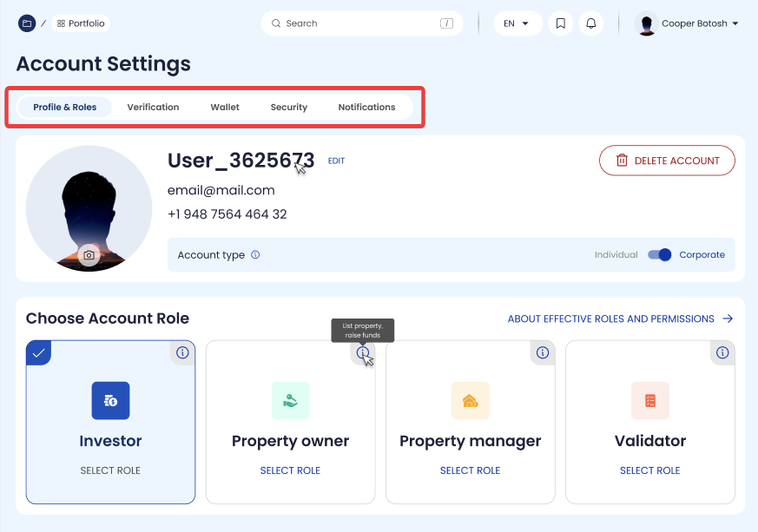Go to the Security tab
The image size is (758, 532).
(x=289, y=107)
